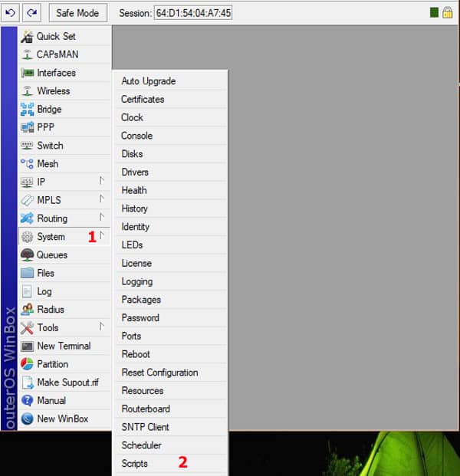Image resolution: width=460 pixels, height=476 pixels.
Task: Select Health submenu entry
Action: 172,190
